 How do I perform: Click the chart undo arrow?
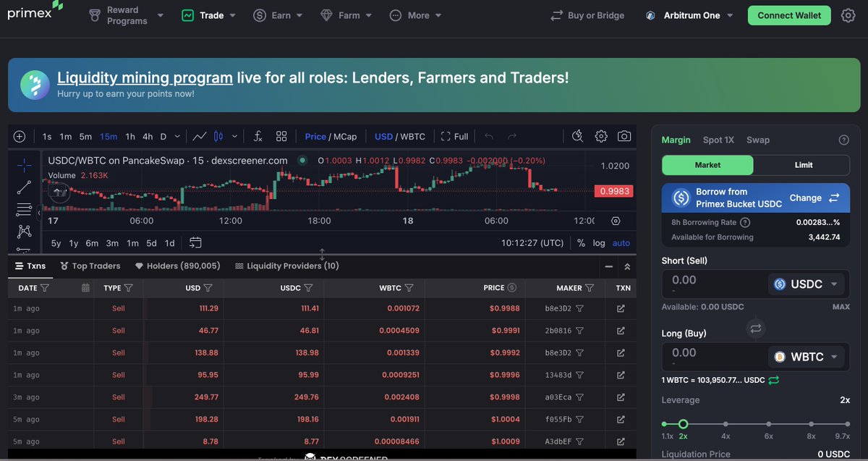(x=489, y=136)
